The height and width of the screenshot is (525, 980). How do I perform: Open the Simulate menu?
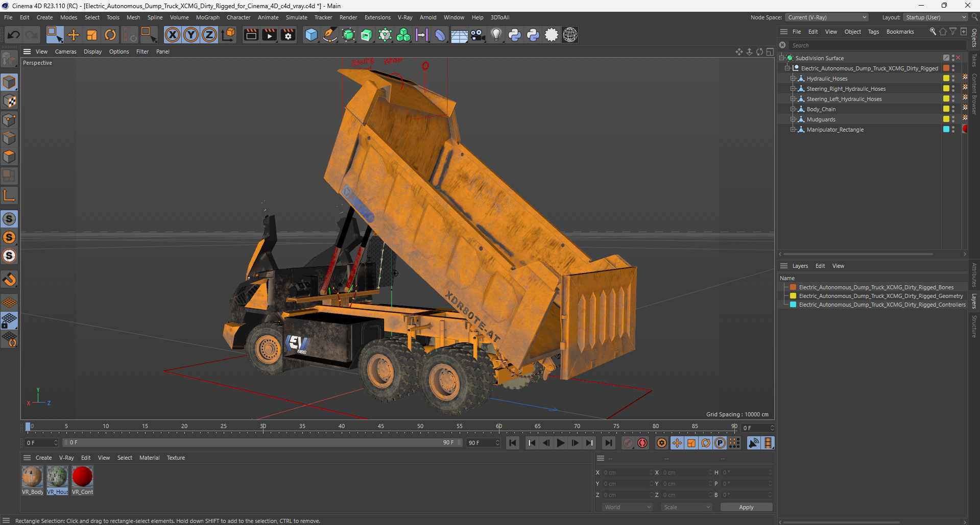point(296,17)
